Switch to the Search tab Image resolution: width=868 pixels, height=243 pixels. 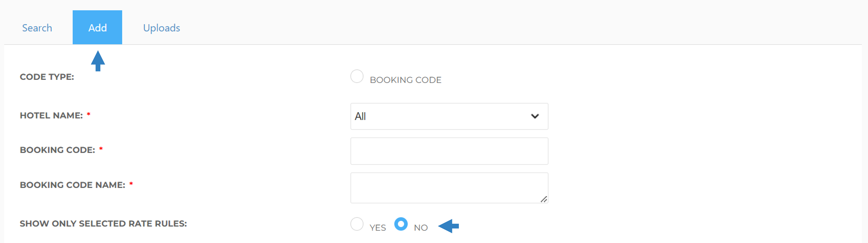click(37, 28)
